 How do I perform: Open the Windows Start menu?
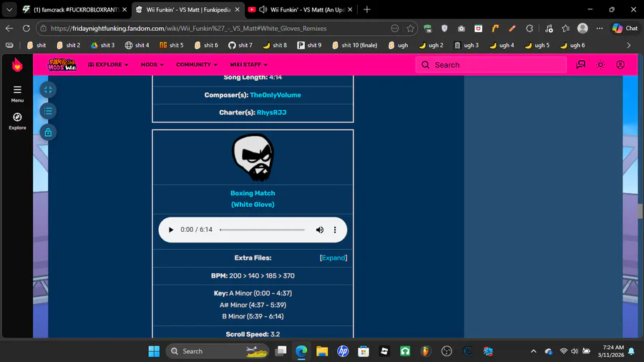[154, 351]
